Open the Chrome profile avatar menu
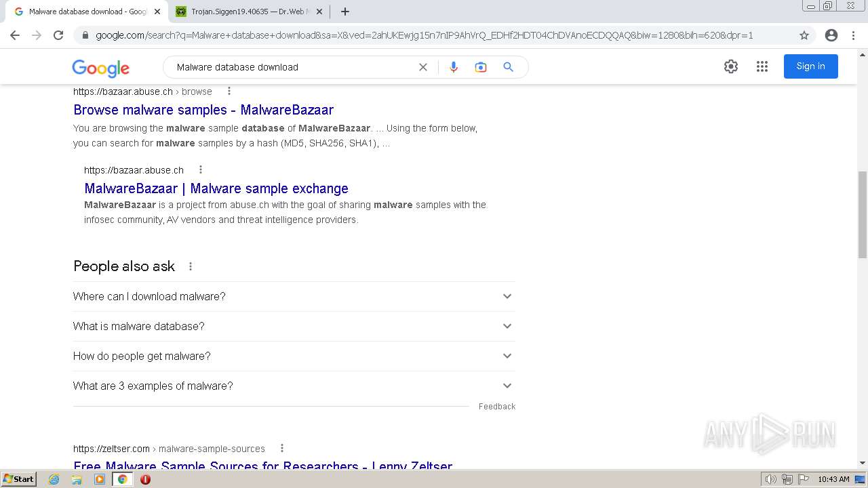The width and height of the screenshot is (868, 488). click(831, 35)
